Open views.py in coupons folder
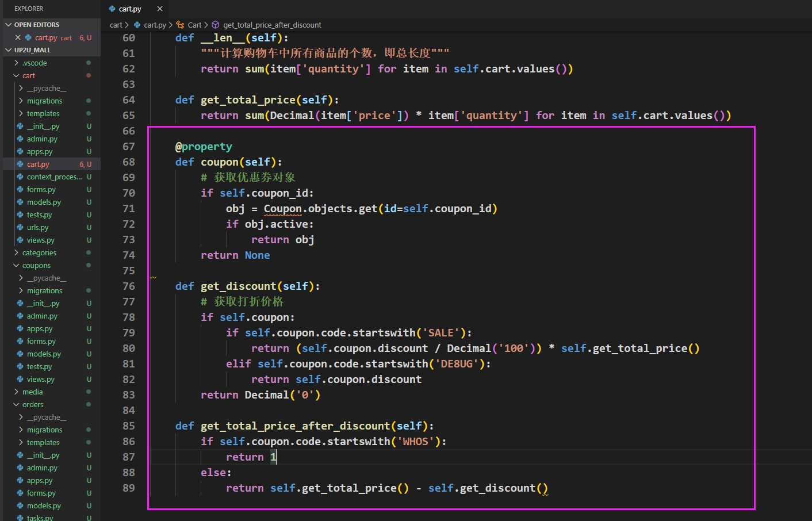This screenshot has width=812, height=521. [x=40, y=379]
